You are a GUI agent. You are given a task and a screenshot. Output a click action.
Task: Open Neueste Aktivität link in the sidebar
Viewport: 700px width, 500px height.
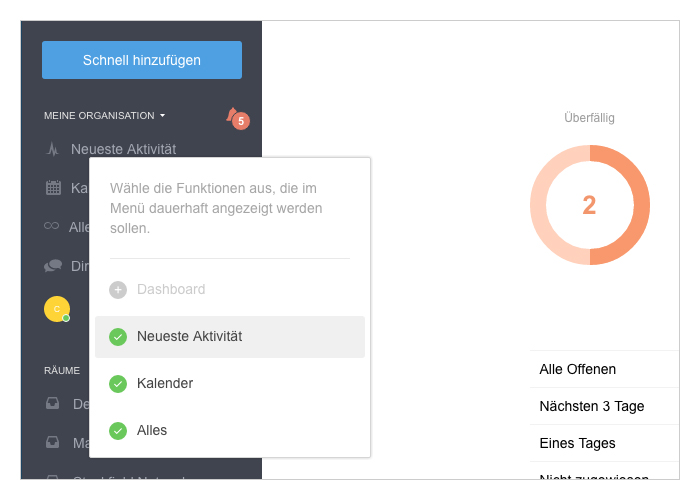pyautogui.click(x=124, y=149)
